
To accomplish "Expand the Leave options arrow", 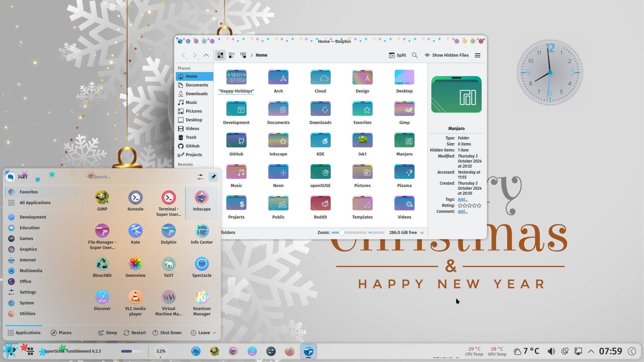I will click(214, 333).
